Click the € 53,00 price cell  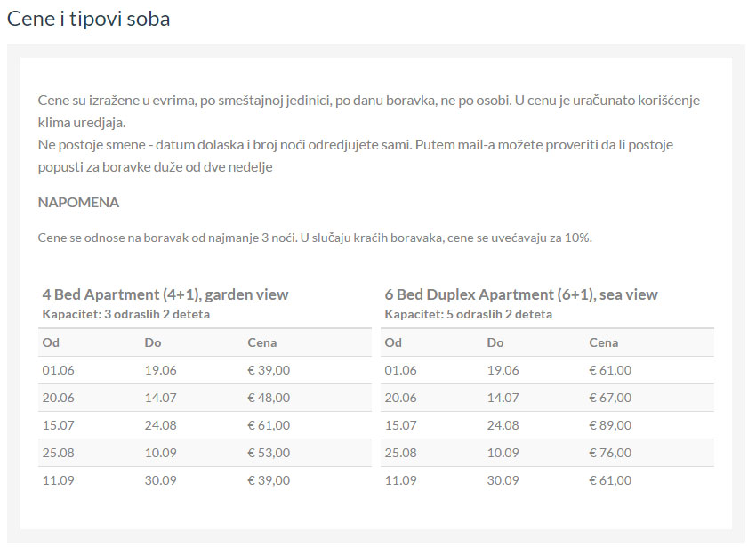point(268,453)
